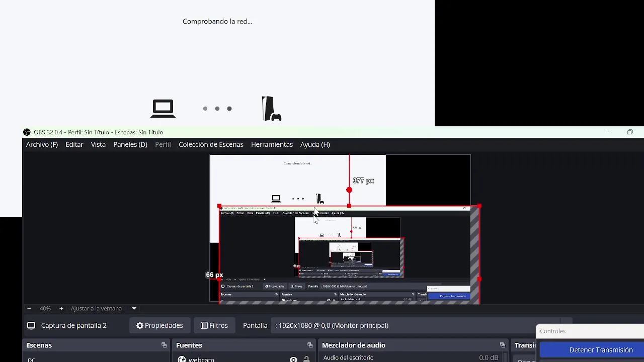
Task: Undock the Mezclador de audio panel
Action: tap(502, 345)
